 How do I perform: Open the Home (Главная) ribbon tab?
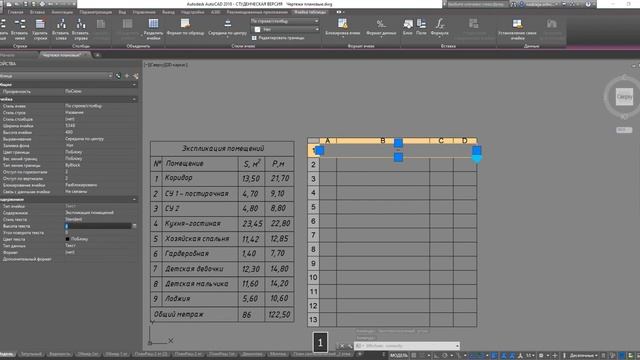pos(16,12)
